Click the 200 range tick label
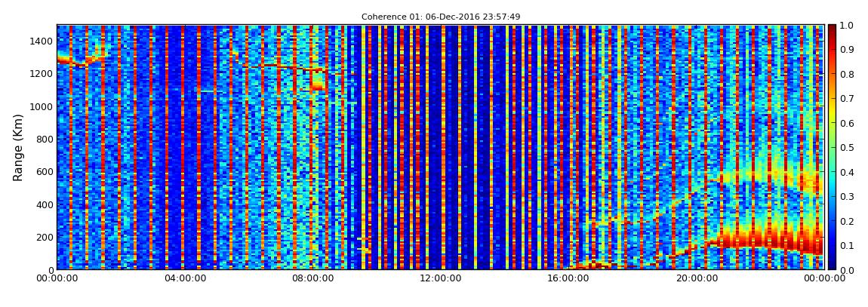This screenshot has height=307, width=868. coord(45,237)
